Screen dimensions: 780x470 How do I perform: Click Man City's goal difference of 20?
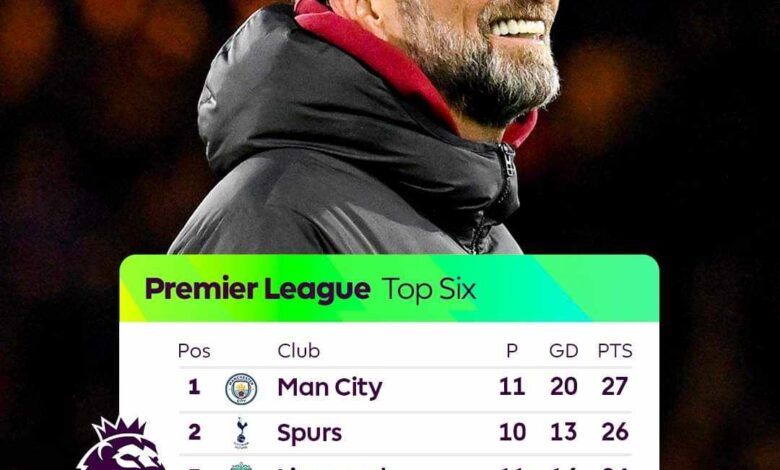564,388
